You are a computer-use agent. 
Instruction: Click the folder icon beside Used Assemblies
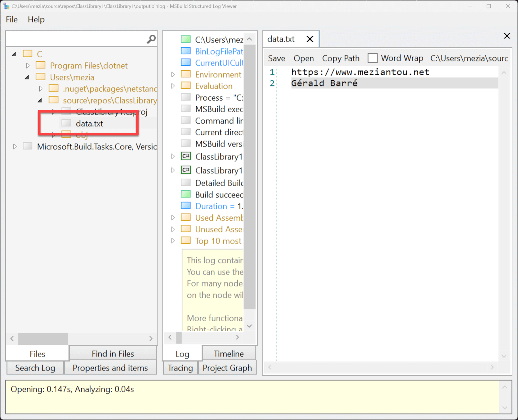186,217
